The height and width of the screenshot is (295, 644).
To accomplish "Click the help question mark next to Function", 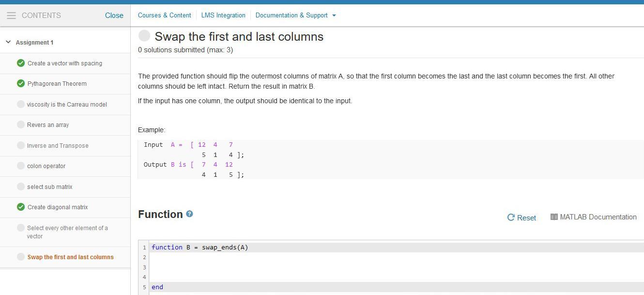I will coord(189,214).
